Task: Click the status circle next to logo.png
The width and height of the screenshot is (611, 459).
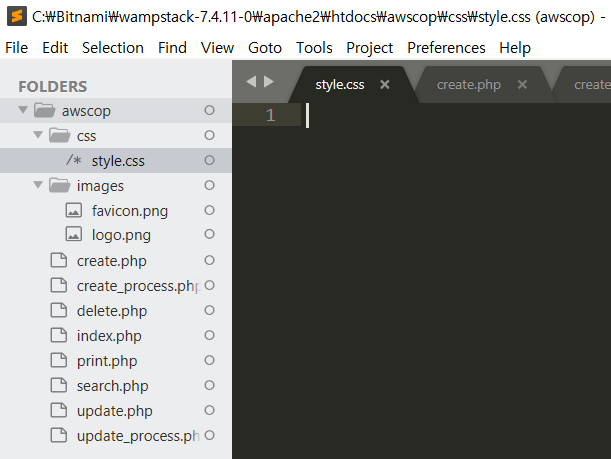Action: pos(209,234)
